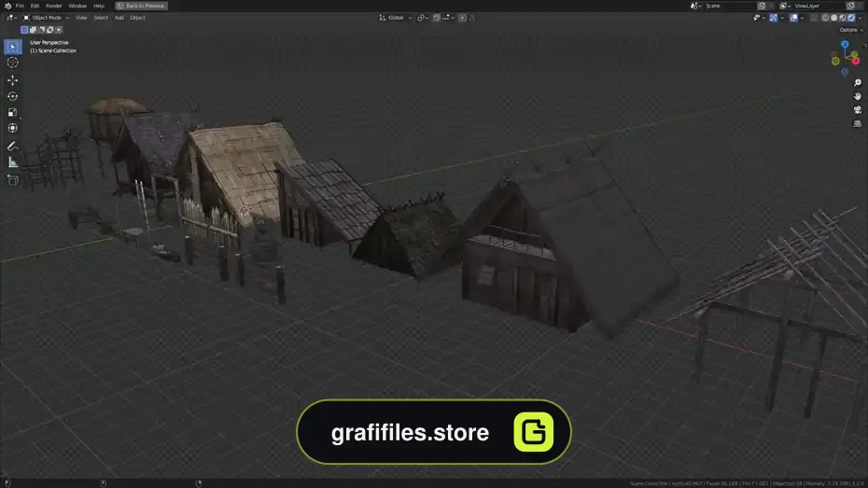Open gizmo options dropdown arrow
This screenshot has width=868, height=488.
click(781, 18)
